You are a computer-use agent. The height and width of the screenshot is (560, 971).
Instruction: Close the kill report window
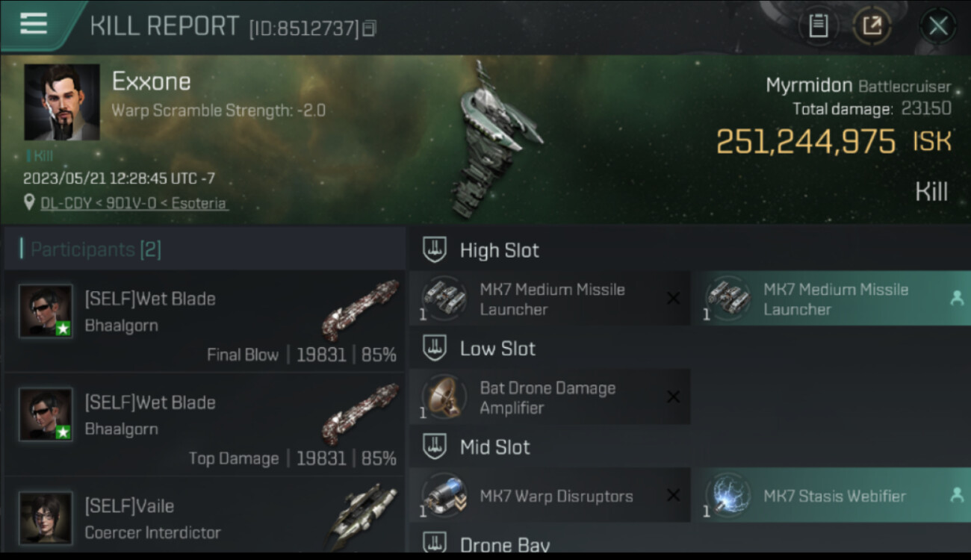coord(938,26)
